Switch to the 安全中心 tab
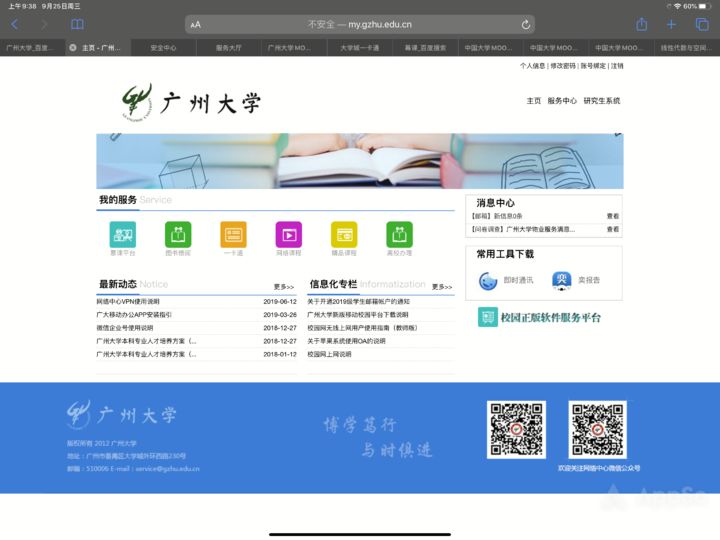The height and width of the screenshot is (540, 720). (x=163, y=47)
